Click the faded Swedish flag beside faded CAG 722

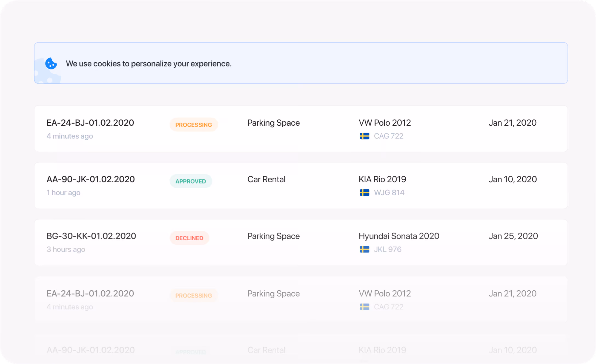(364, 307)
